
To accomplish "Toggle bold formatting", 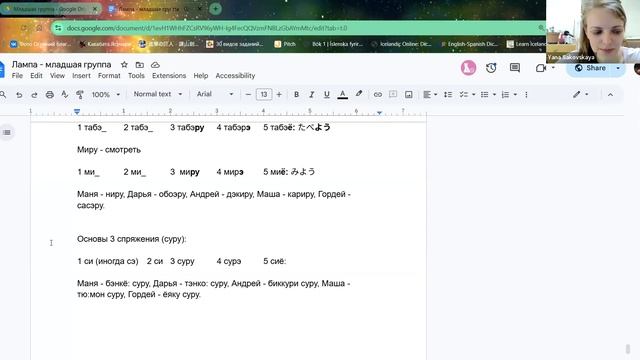I will pos(296,95).
